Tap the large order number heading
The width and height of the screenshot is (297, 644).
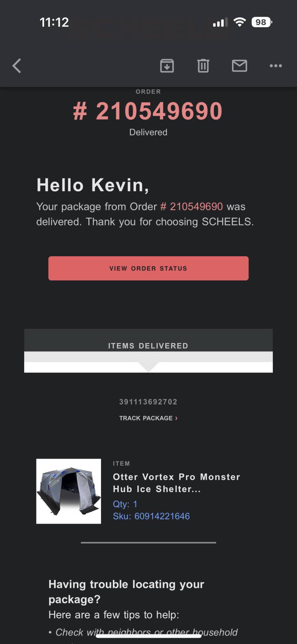pyautogui.click(x=148, y=111)
